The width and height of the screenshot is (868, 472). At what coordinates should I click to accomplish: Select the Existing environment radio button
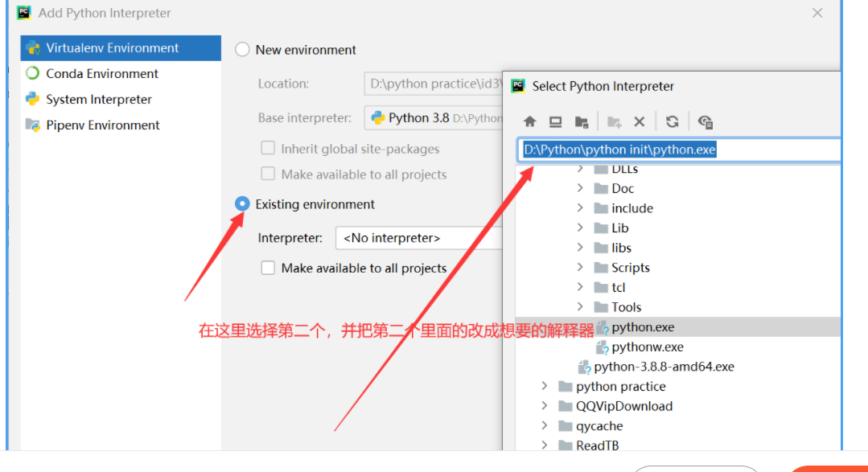pyautogui.click(x=242, y=204)
